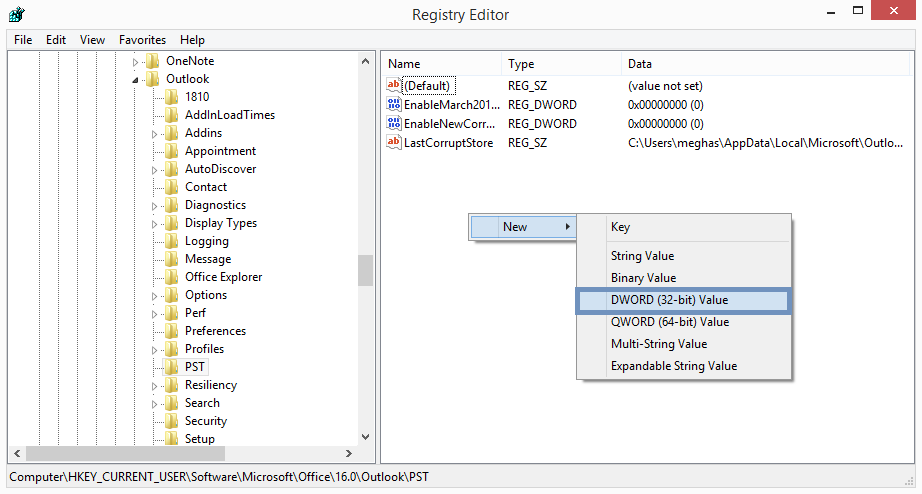The width and height of the screenshot is (922, 494).
Task: Choose DWORD (32-bit) Value from submenu
Action: (x=683, y=301)
